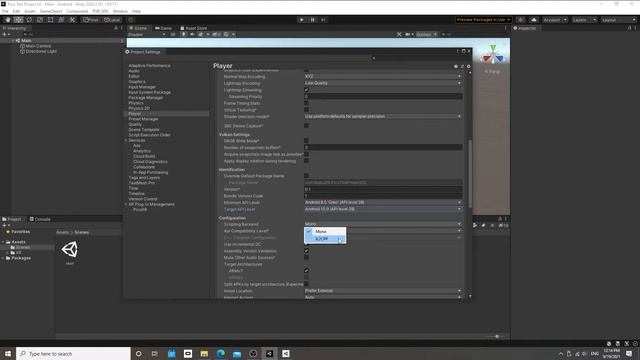Switch to the Asset Store tab
This screenshot has width=640, height=360.
(x=193, y=28)
